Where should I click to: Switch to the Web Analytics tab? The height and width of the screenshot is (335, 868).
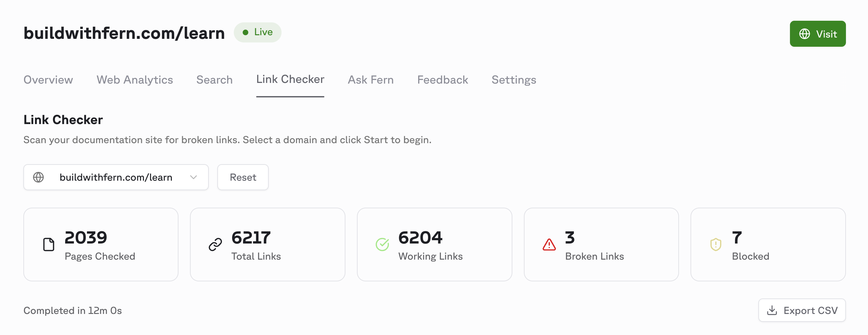click(134, 80)
